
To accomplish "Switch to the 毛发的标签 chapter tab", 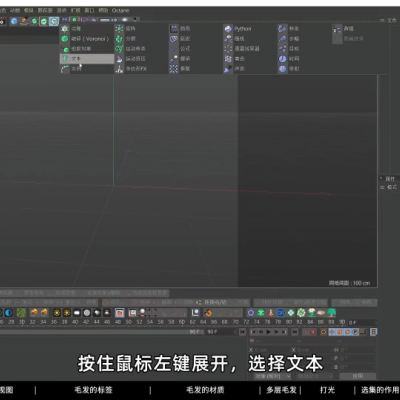I will tap(93, 390).
